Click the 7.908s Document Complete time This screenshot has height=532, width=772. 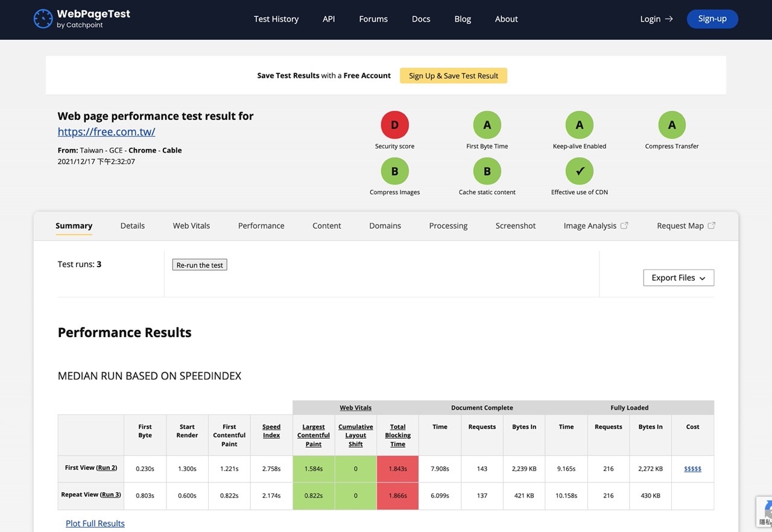tap(440, 469)
